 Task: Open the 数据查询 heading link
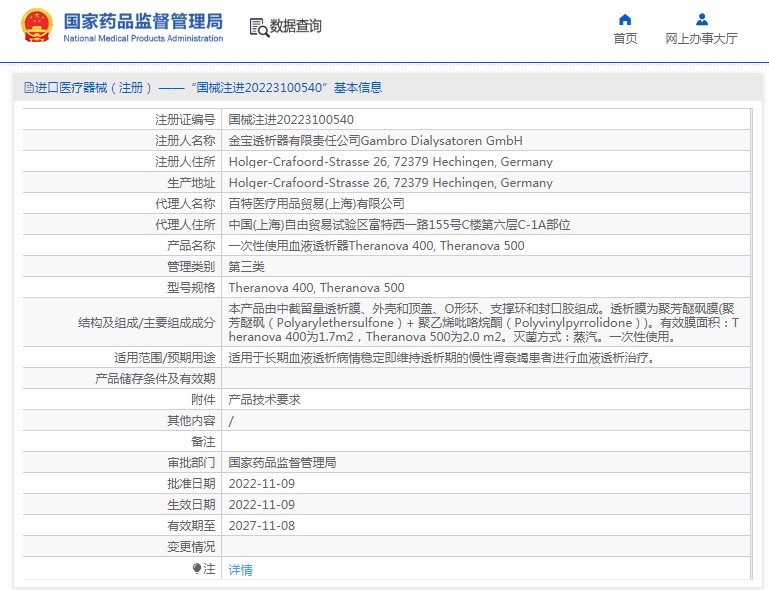pyautogui.click(x=296, y=26)
